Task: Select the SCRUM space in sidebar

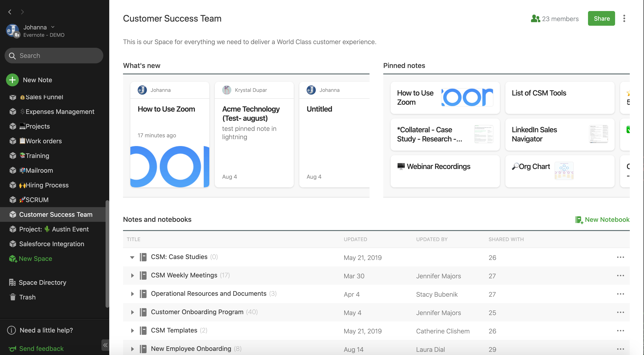Action: 37,200
